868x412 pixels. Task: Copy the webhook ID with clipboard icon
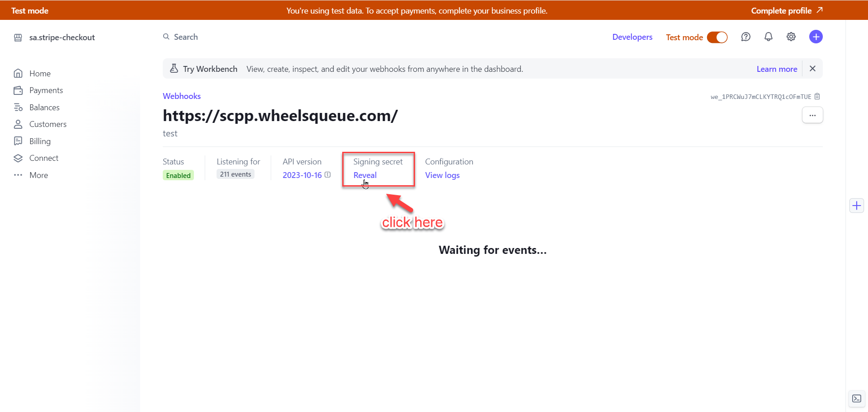point(817,97)
